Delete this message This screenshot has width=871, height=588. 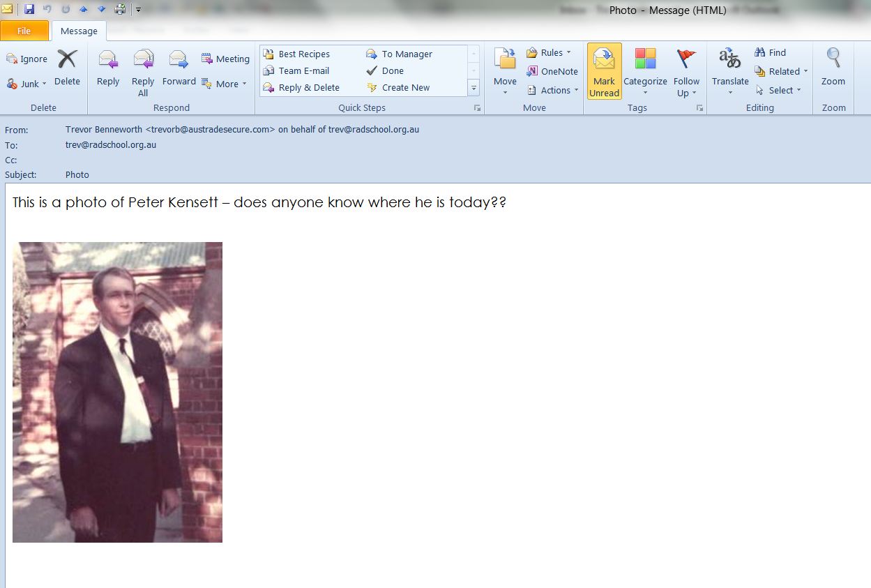[x=67, y=68]
